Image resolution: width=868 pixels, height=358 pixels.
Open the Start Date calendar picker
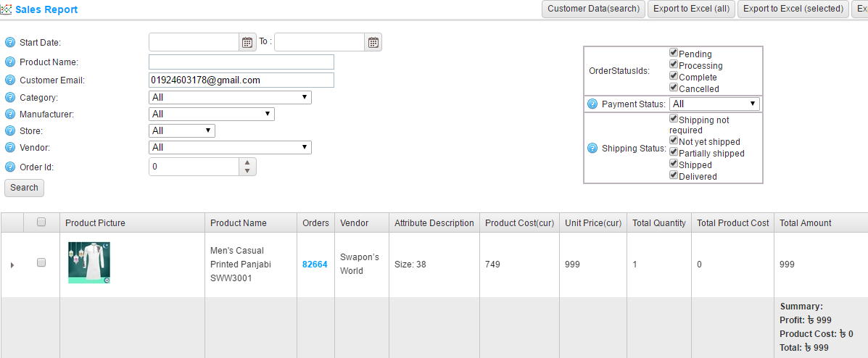pos(247,42)
